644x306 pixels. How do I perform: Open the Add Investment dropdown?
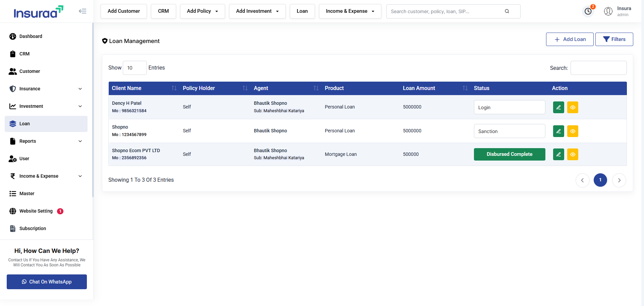(257, 11)
